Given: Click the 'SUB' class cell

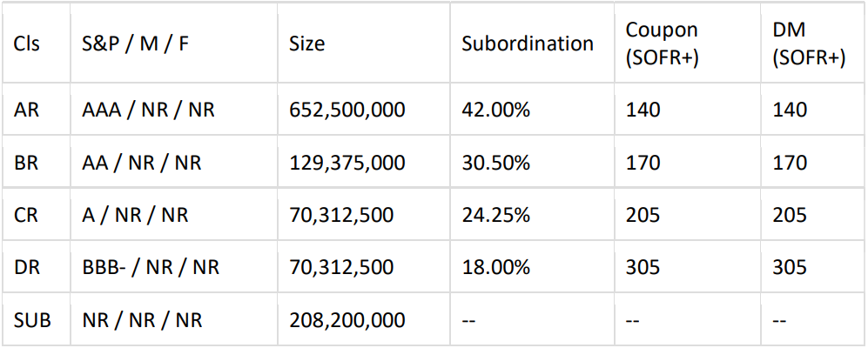Looking at the screenshot, I should [x=32, y=320].
